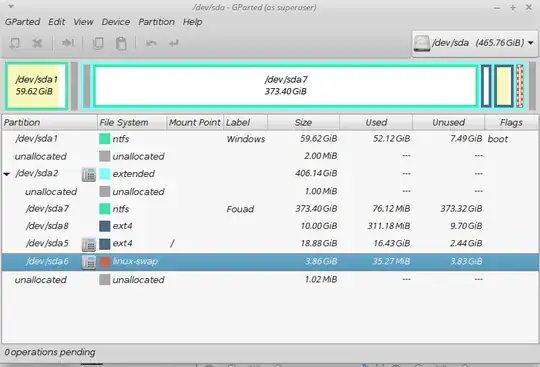540x367 pixels.
Task: Sort by Flags column header
Action: pyautogui.click(x=511, y=122)
